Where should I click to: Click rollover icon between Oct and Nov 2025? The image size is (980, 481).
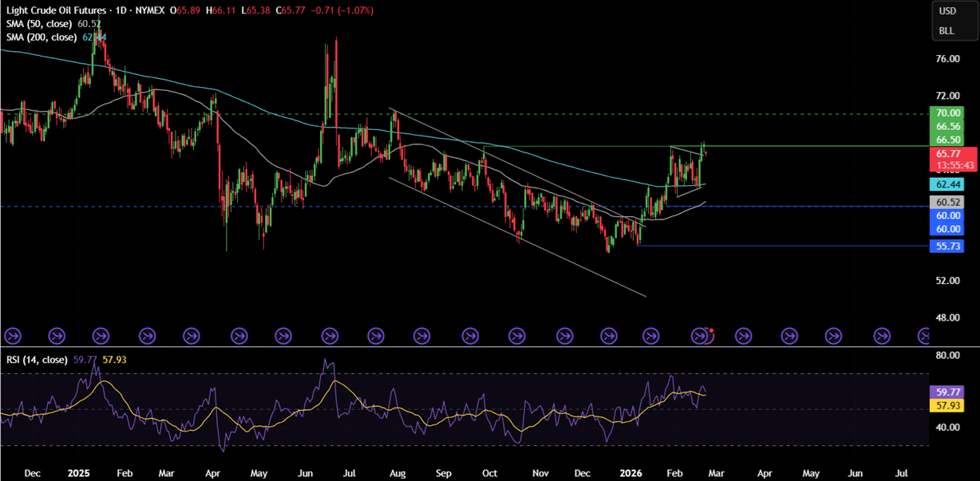516,336
